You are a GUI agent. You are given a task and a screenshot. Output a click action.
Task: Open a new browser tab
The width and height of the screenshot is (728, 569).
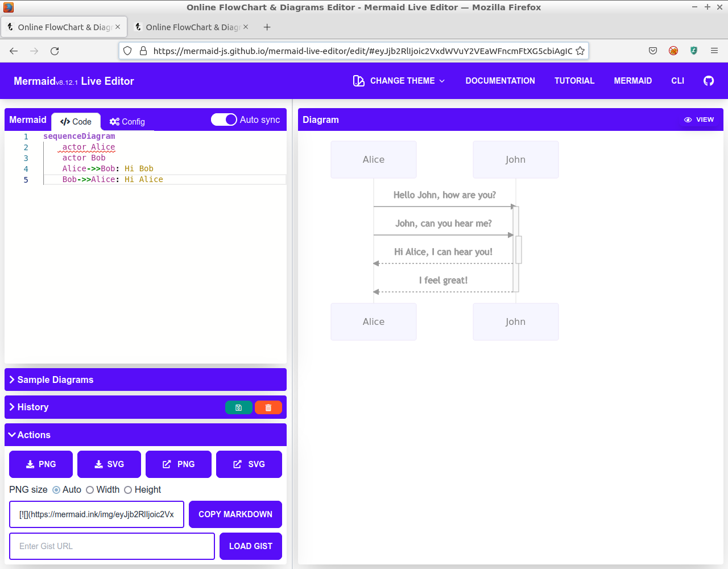[267, 27]
